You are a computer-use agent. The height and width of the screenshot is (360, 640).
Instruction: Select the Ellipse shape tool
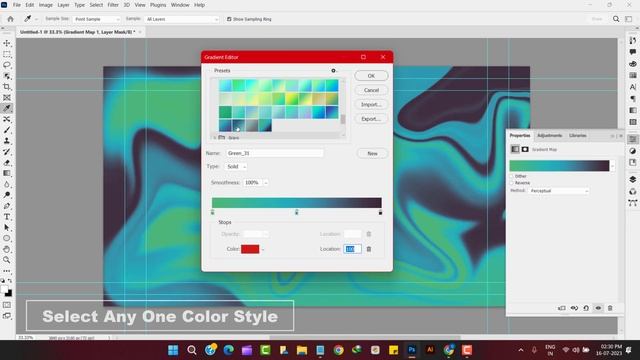pyautogui.click(x=7, y=238)
